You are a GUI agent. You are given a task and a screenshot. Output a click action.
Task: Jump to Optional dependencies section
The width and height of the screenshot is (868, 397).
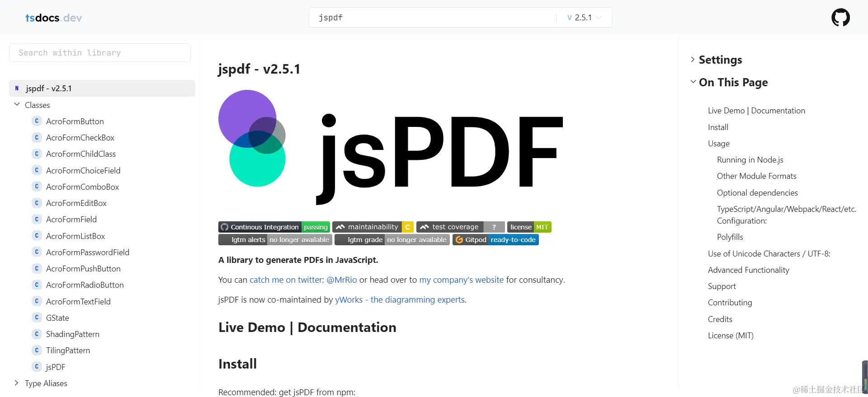(757, 193)
